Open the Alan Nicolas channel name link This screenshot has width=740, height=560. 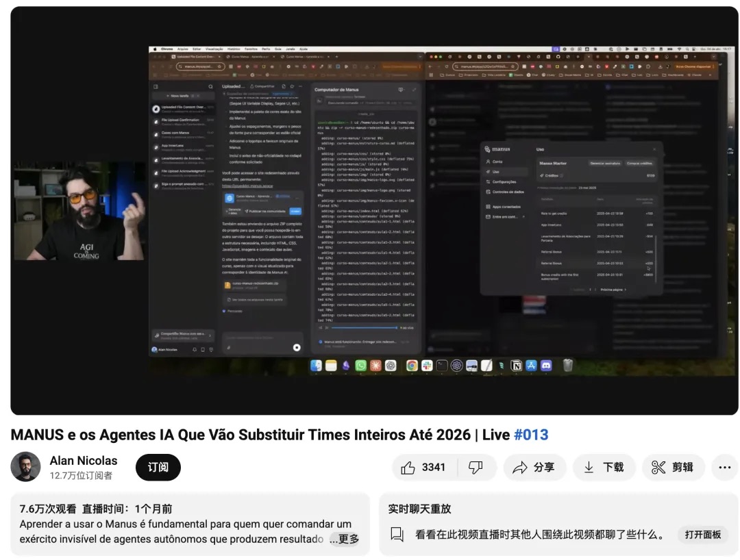[84, 461]
